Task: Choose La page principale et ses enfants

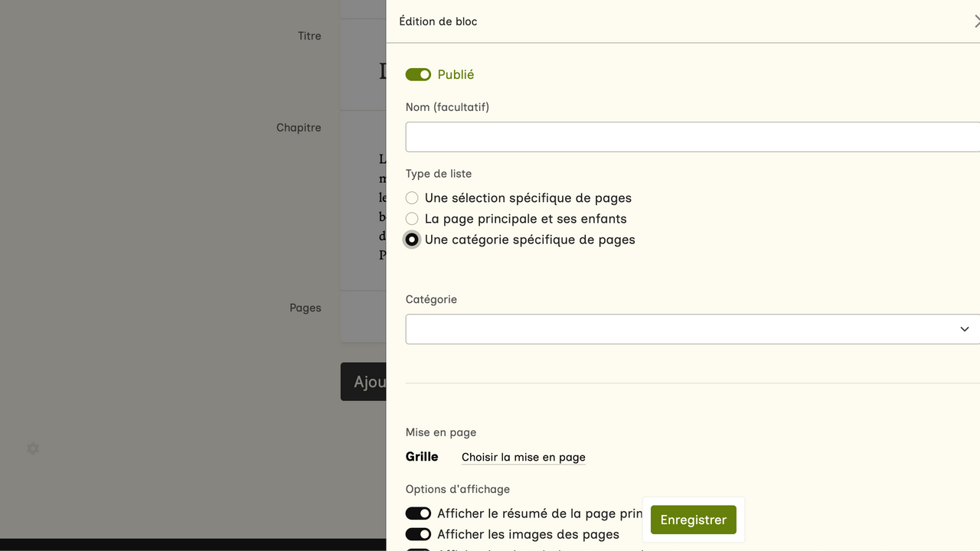Action: tap(412, 219)
